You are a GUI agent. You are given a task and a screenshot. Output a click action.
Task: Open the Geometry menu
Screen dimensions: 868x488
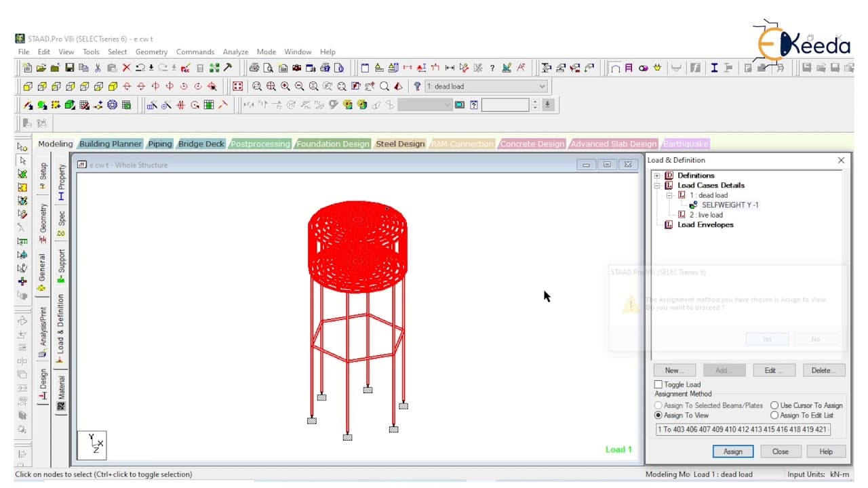pos(151,52)
